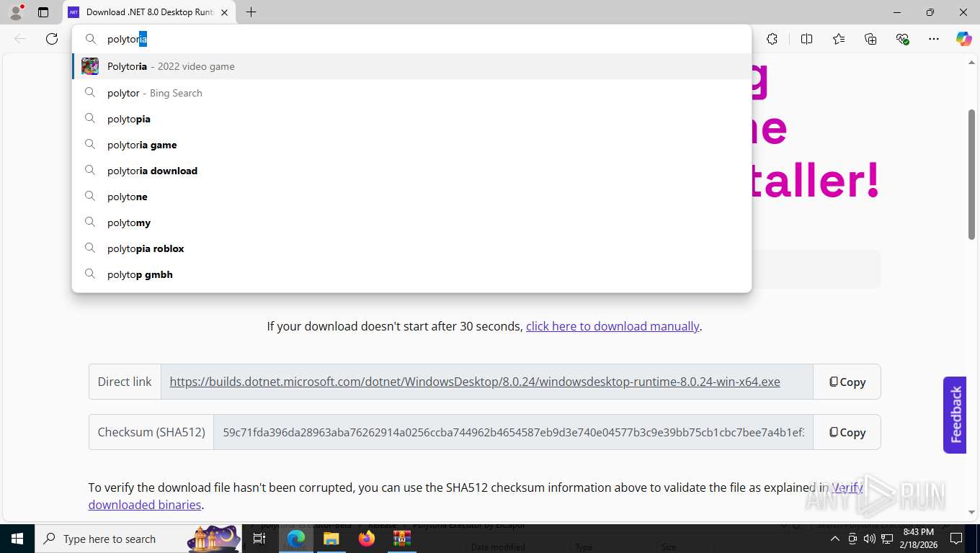
Task: Copy the Direct link
Action: click(847, 382)
